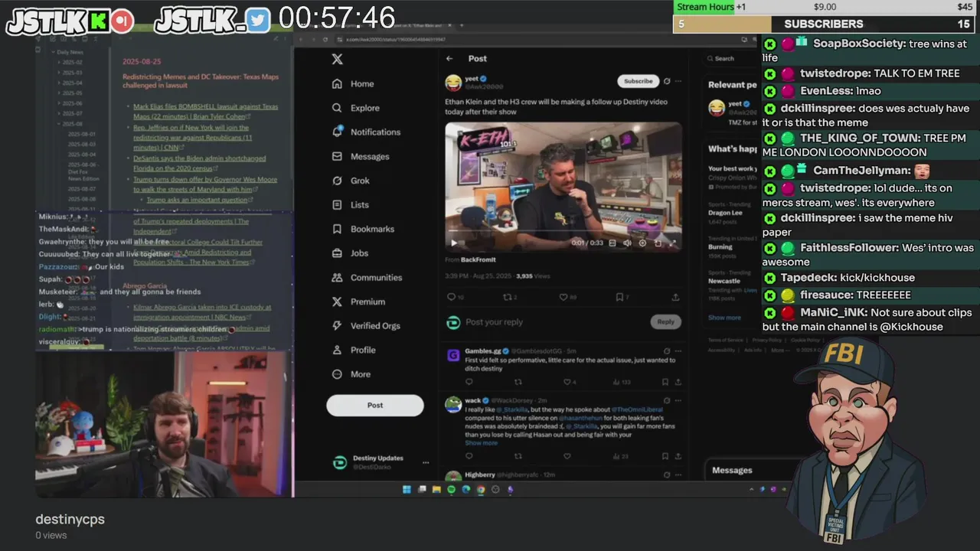Open Messages in X sidebar
The image size is (980, 551).
[x=361, y=156]
